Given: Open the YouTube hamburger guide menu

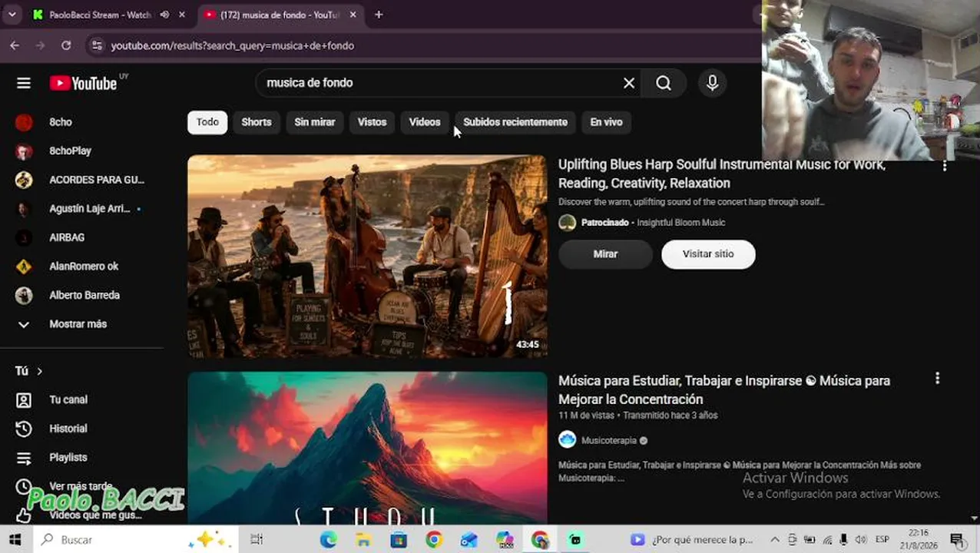Looking at the screenshot, I should pos(24,83).
